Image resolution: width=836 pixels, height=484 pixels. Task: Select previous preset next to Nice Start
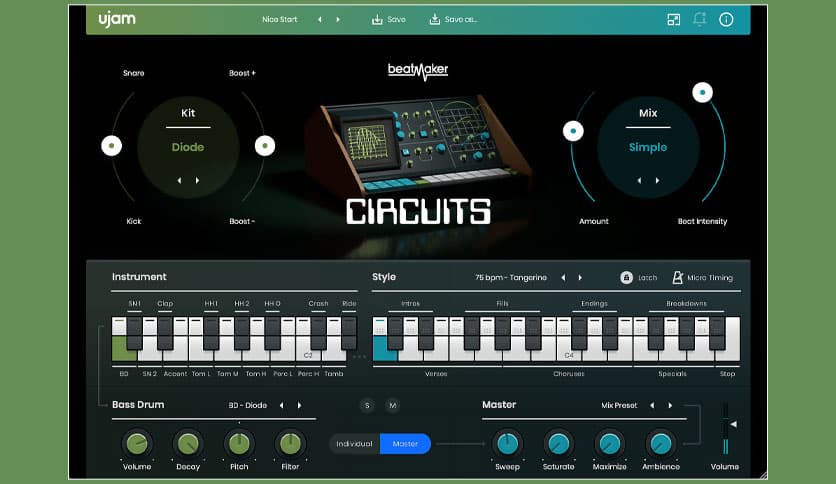pyautogui.click(x=320, y=20)
